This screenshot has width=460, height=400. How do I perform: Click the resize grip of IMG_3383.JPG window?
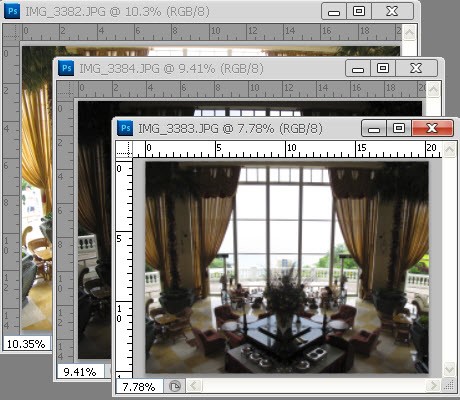449,385
